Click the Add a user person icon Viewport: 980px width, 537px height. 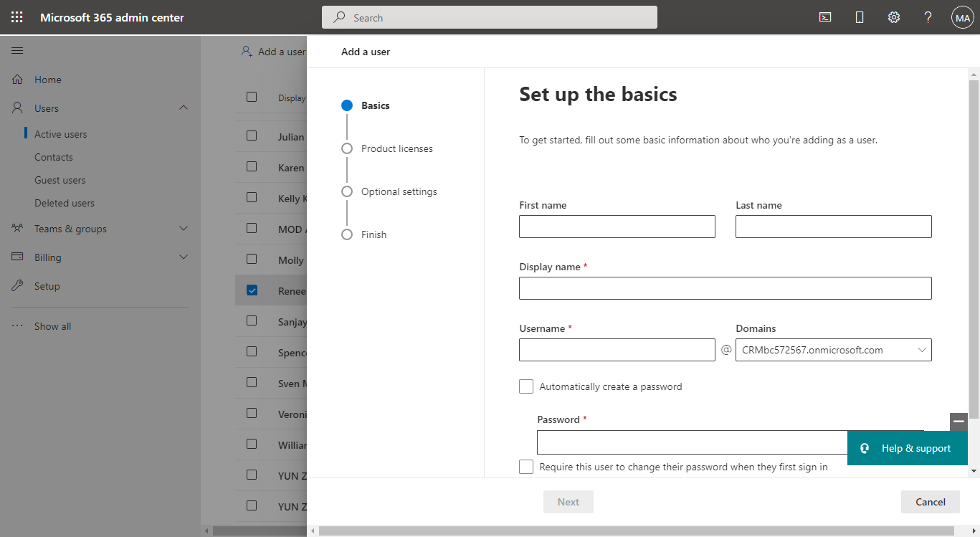click(248, 51)
